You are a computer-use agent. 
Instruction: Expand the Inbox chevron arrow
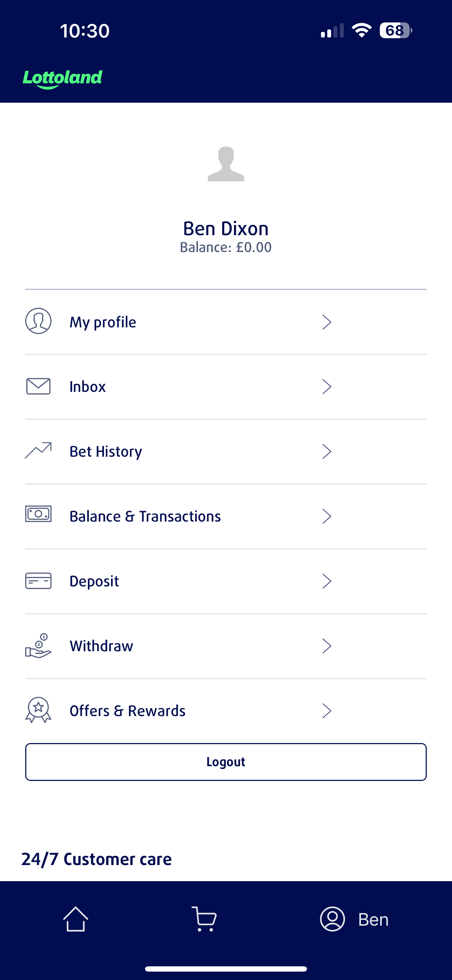tap(327, 387)
